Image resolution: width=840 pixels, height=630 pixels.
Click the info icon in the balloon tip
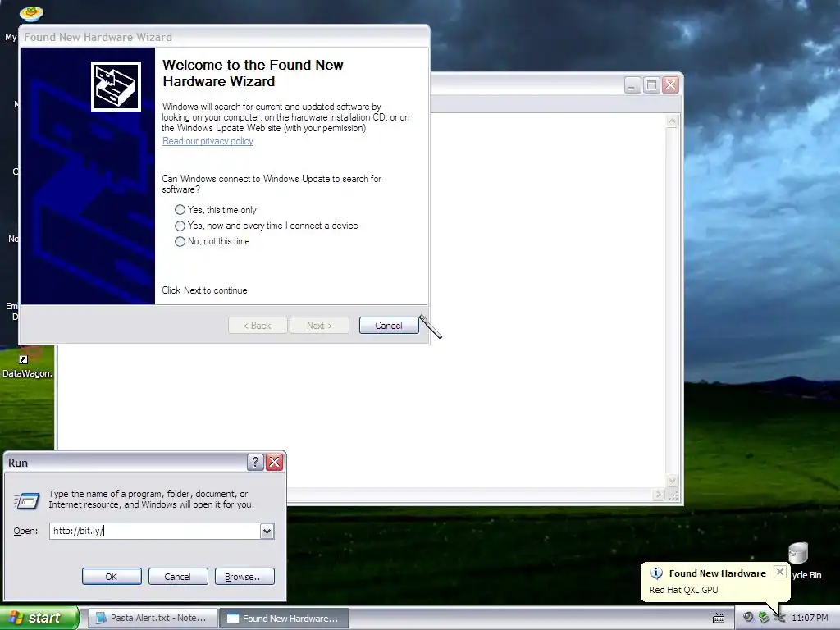click(656, 573)
